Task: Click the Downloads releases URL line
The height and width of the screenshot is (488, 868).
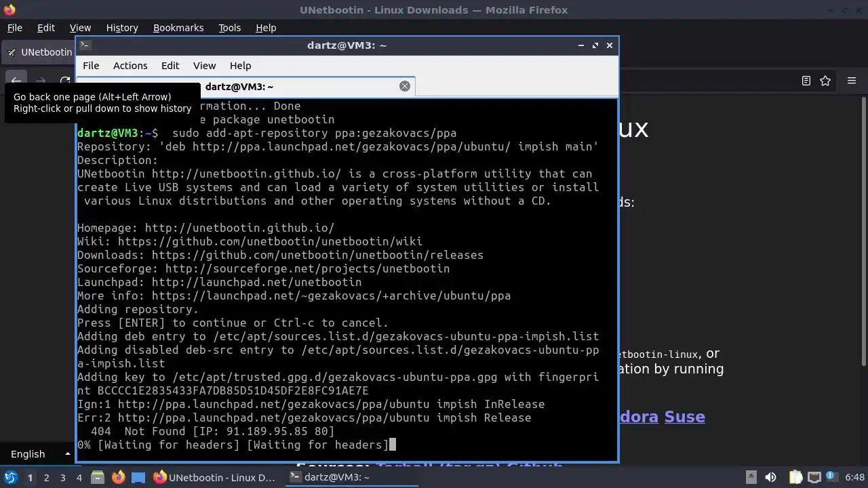Action: tap(280, 255)
